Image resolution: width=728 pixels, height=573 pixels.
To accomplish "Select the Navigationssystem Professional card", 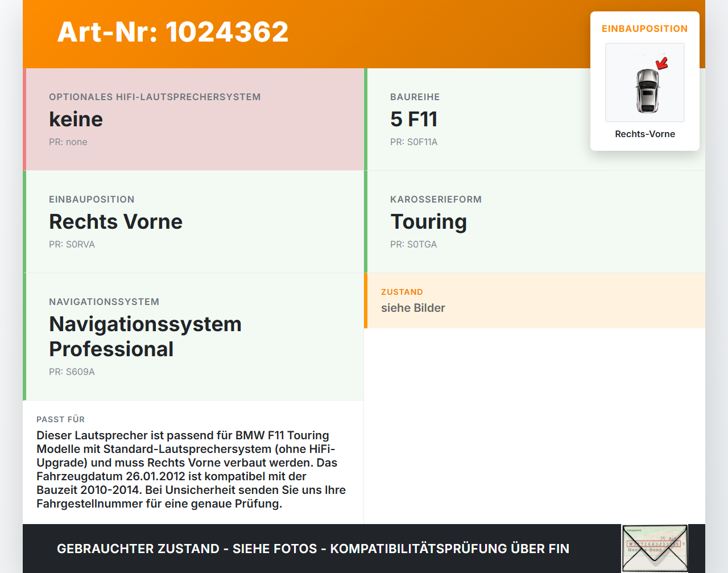I will click(x=193, y=337).
